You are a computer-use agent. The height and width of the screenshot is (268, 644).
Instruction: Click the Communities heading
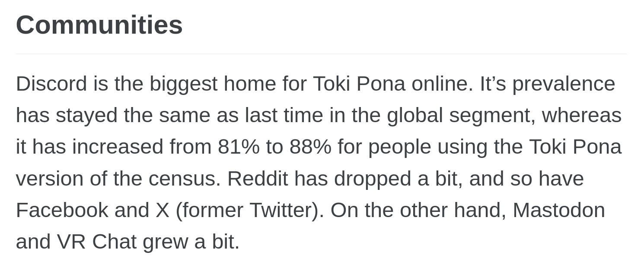click(99, 25)
